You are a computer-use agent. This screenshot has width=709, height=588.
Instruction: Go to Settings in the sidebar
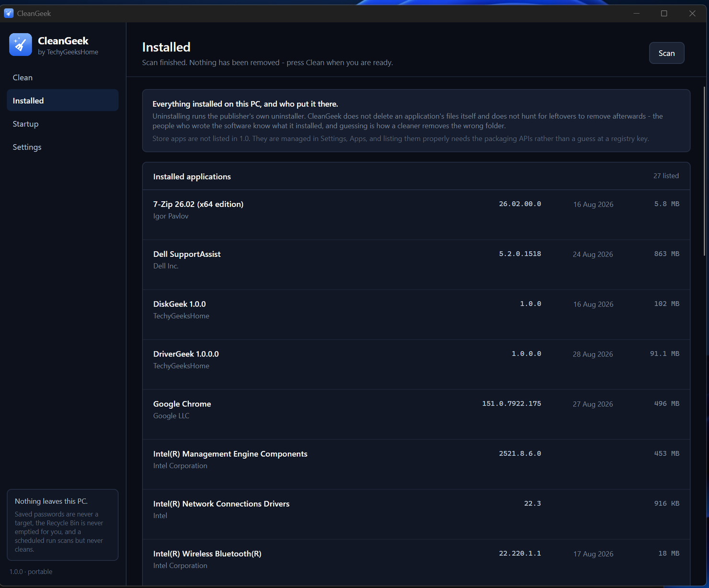pyautogui.click(x=62, y=147)
